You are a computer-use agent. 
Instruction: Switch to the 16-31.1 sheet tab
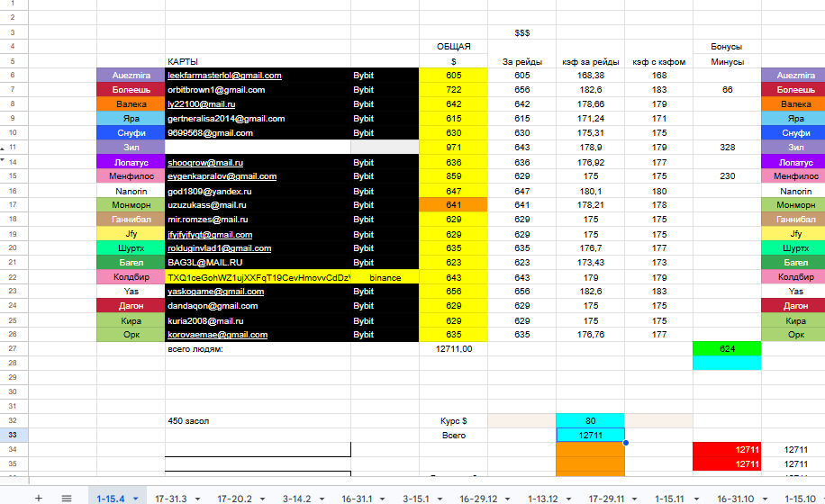357,499
